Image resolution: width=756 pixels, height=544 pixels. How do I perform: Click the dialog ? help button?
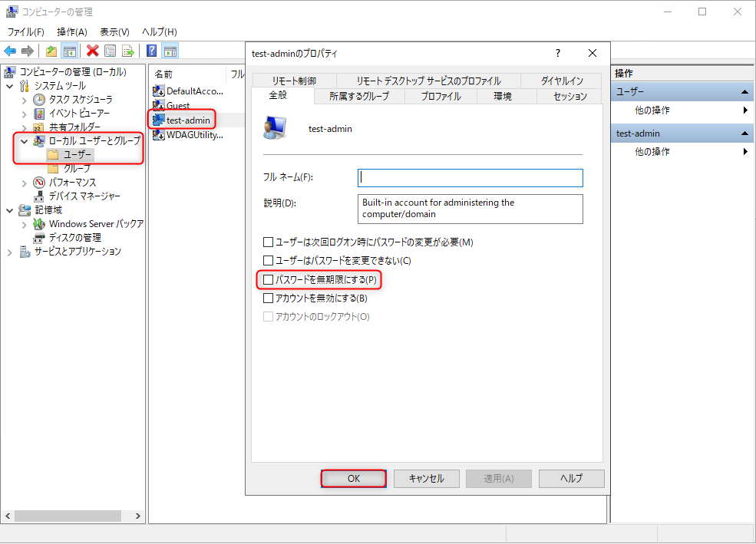click(x=558, y=53)
